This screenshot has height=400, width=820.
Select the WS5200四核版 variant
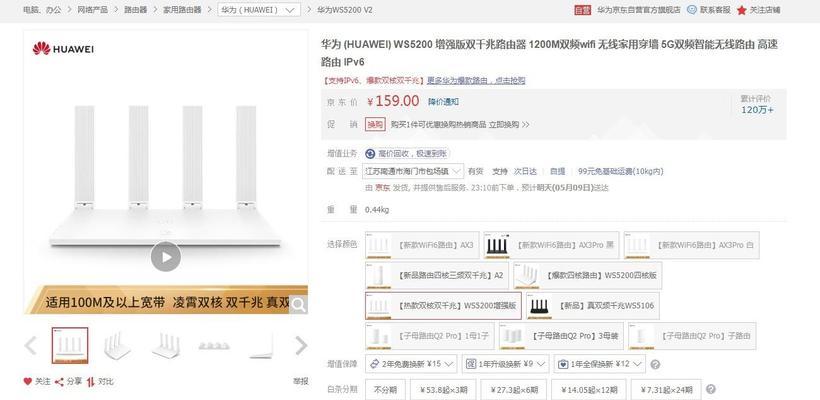(x=587, y=276)
